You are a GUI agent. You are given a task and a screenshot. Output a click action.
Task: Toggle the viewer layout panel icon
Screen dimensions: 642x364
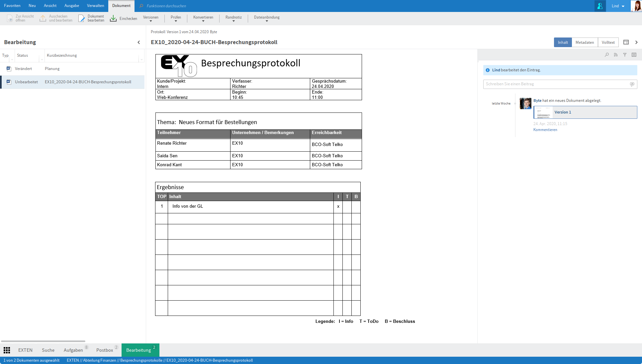pyautogui.click(x=626, y=42)
